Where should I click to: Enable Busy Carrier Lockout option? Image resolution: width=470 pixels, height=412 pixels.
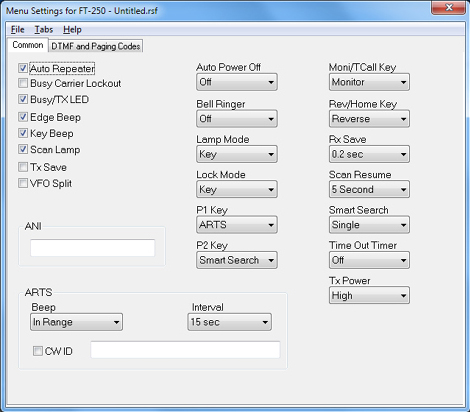tap(23, 83)
